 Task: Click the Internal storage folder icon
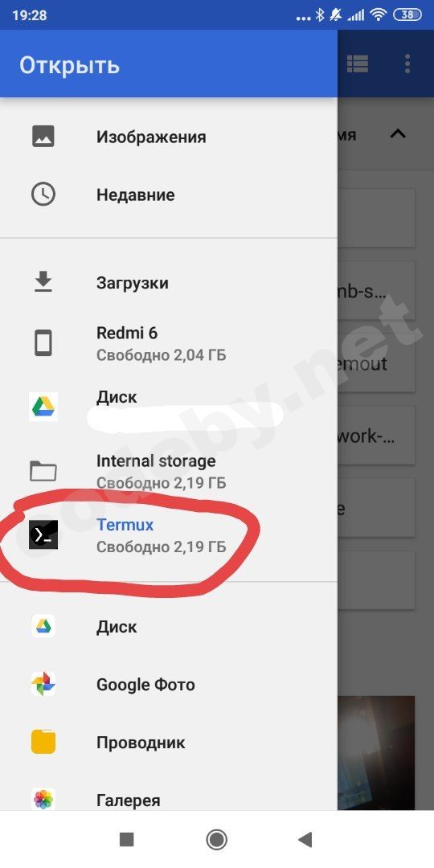click(43, 471)
